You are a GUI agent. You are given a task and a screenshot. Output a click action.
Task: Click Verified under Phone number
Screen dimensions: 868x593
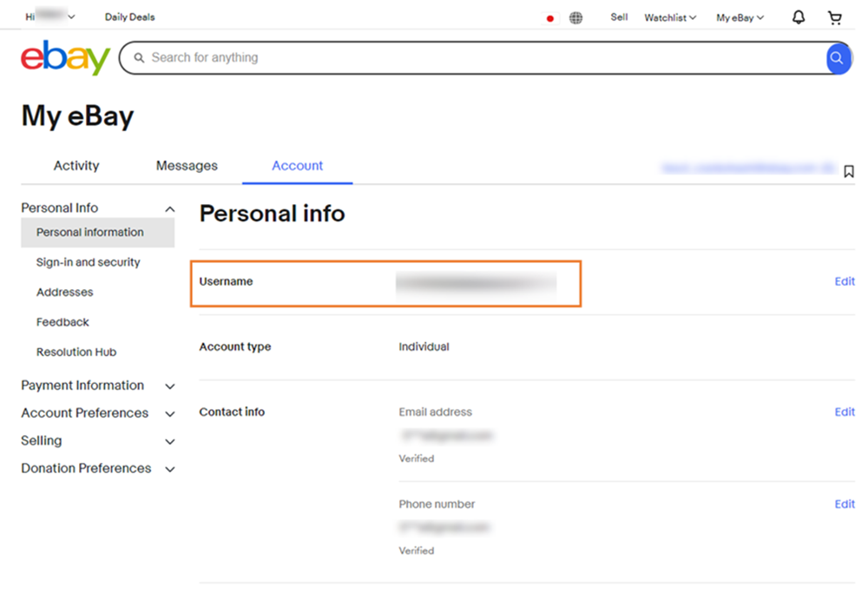pos(417,550)
